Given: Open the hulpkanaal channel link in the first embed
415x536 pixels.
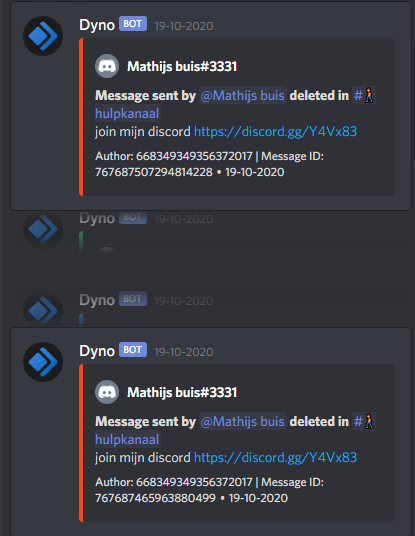Looking at the screenshot, I should [127, 113].
